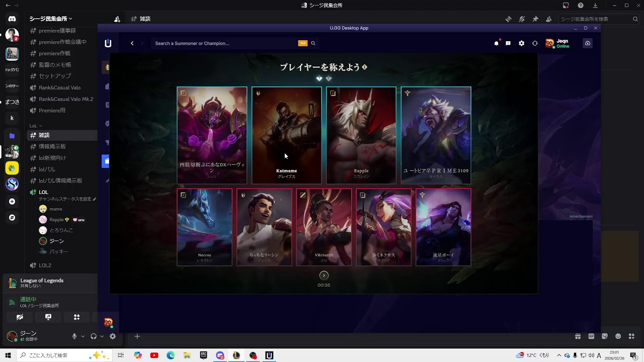Toggle Discord camera button in voice panel

pyautogui.click(x=20, y=317)
